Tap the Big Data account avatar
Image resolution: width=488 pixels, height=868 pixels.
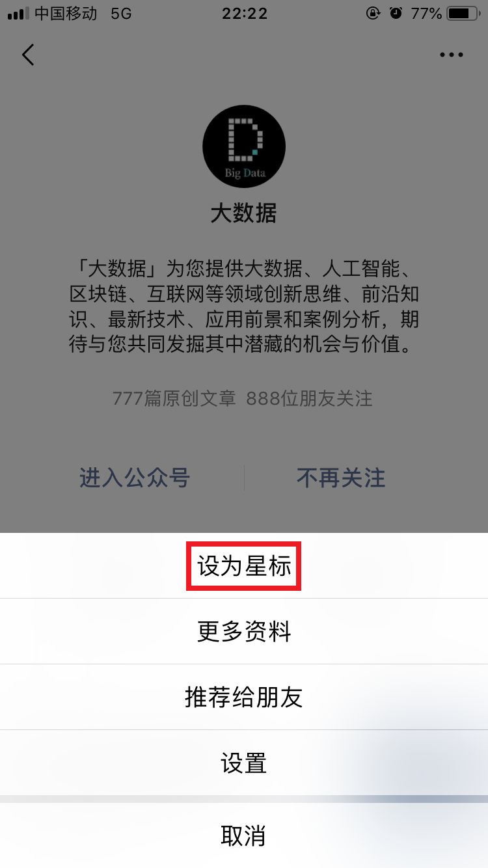click(244, 145)
